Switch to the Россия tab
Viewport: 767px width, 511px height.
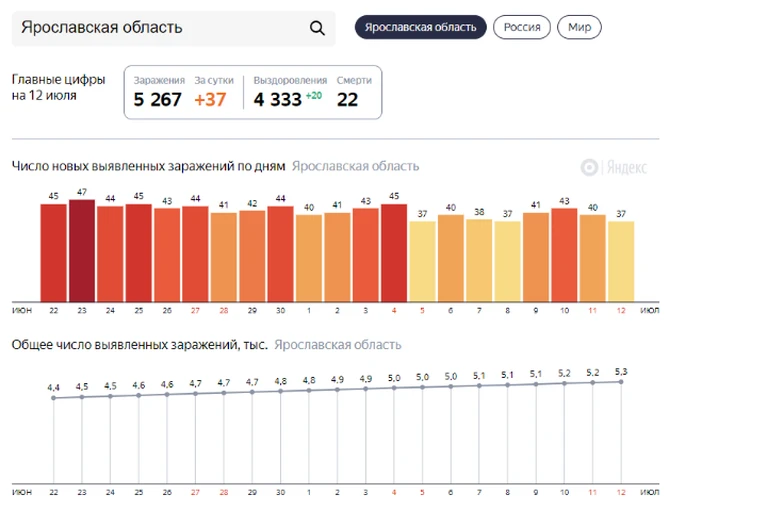[521, 27]
